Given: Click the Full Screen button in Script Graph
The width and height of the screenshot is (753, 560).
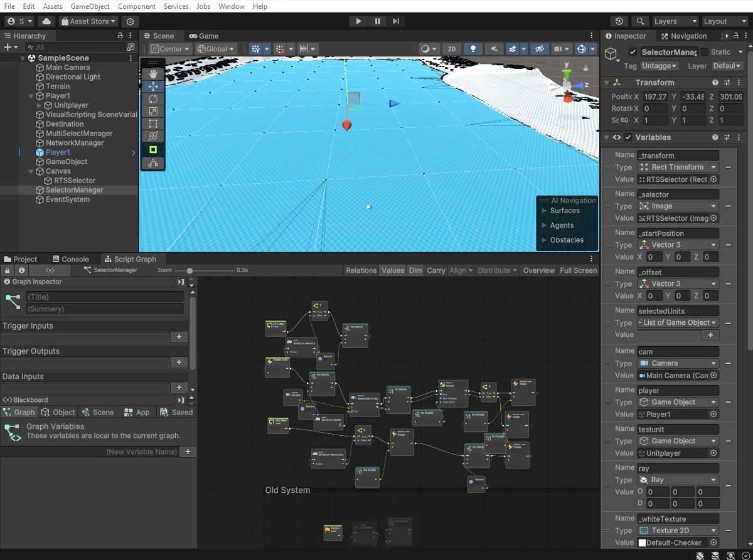Looking at the screenshot, I should (578, 270).
